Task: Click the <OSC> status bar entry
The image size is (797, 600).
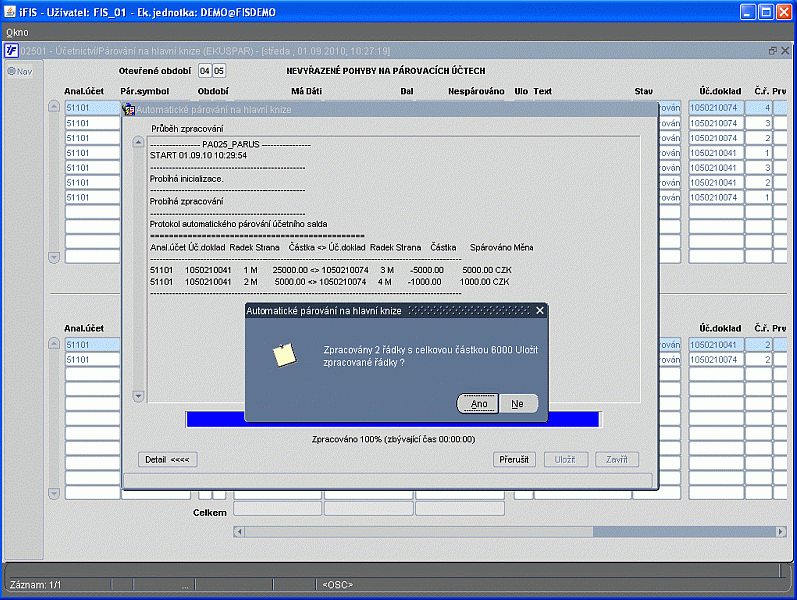Action: pos(338,585)
